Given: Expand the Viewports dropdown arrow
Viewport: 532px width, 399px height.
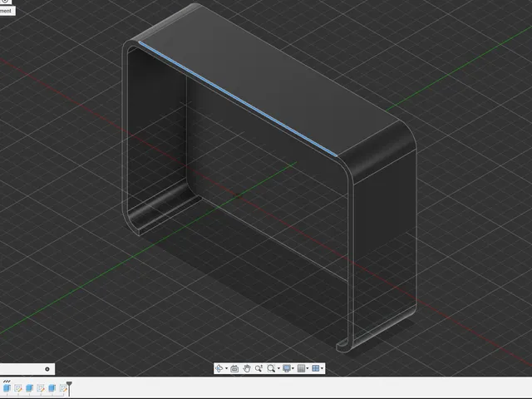Looking at the screenshot, I should tap(322, 368).
